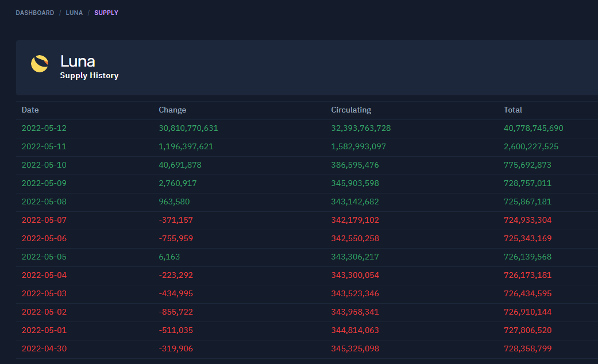Screen dimensions: 598x364
Task: Select total value 726,173,181
Action: (x=527, y=275)
